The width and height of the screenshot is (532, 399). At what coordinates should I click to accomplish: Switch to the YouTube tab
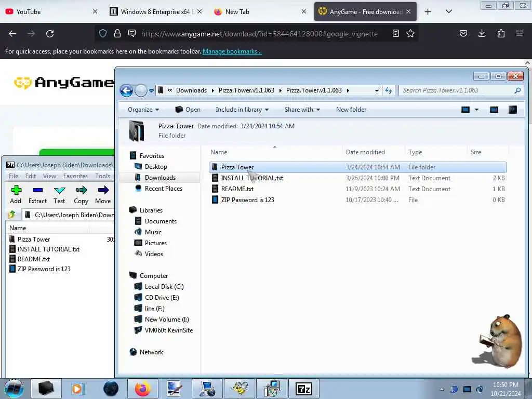pos(51,12)
